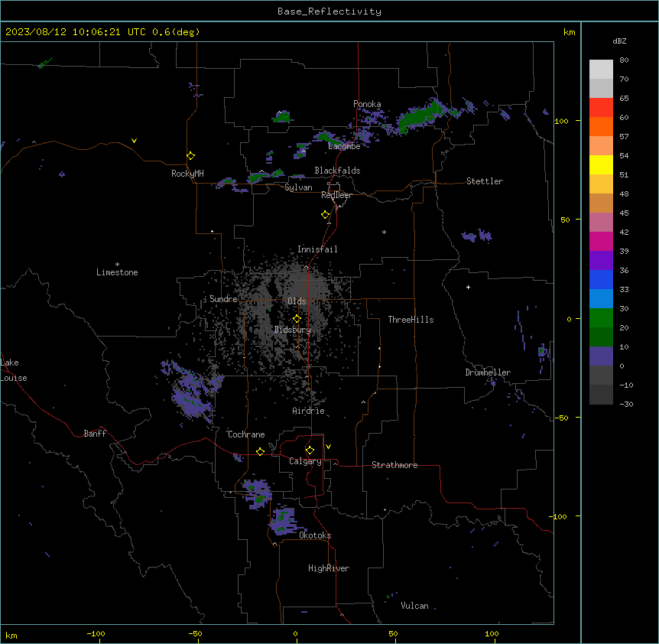Click the Airdrie city label
This screenshot has width=659, height=644.
click(309, 411)
